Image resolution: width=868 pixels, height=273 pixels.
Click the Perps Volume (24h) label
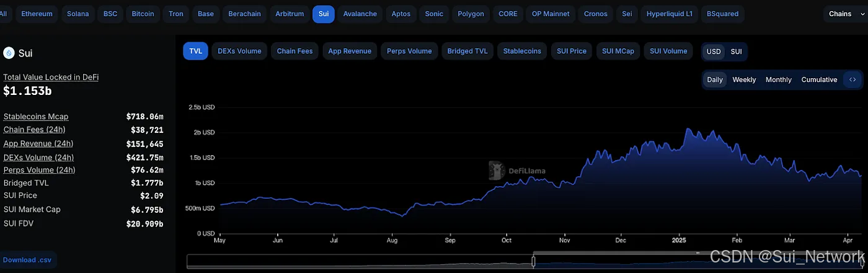click(x=39, y=170)
